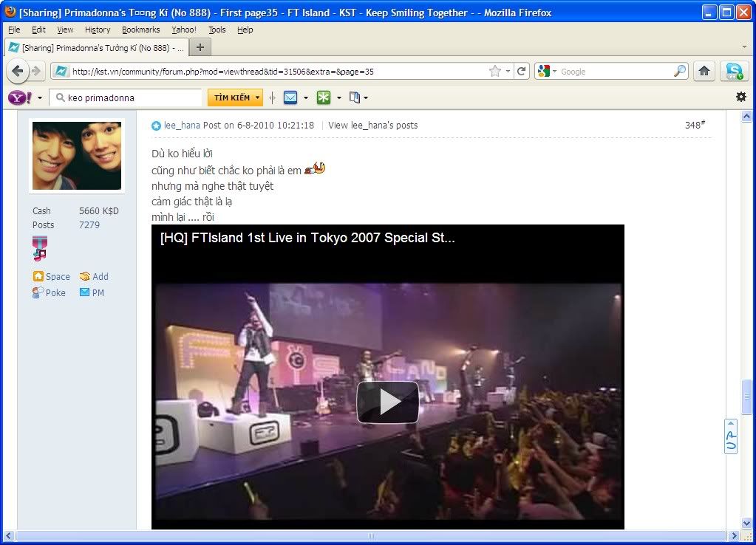Open the list all tabs dropdown
This screenshot has width=756, height=545.
click(x=744, y=47)
